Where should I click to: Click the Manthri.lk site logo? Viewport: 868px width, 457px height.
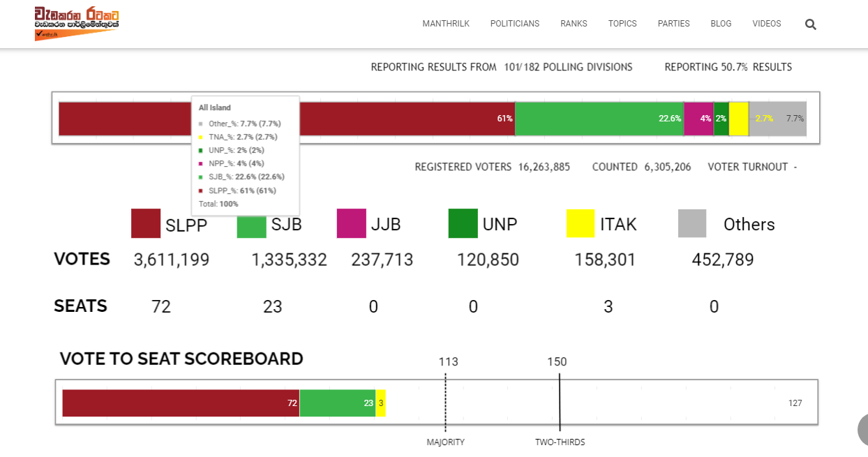tap(77, 23)
